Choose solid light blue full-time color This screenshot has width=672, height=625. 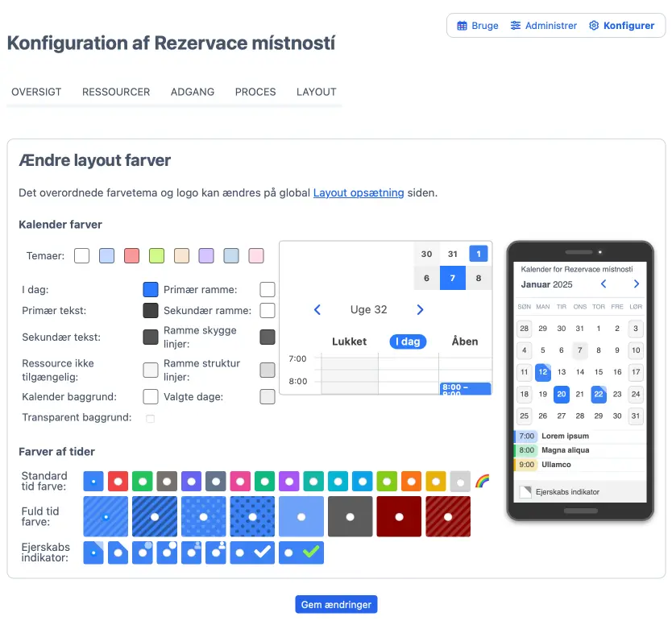[x=301, y=516]
